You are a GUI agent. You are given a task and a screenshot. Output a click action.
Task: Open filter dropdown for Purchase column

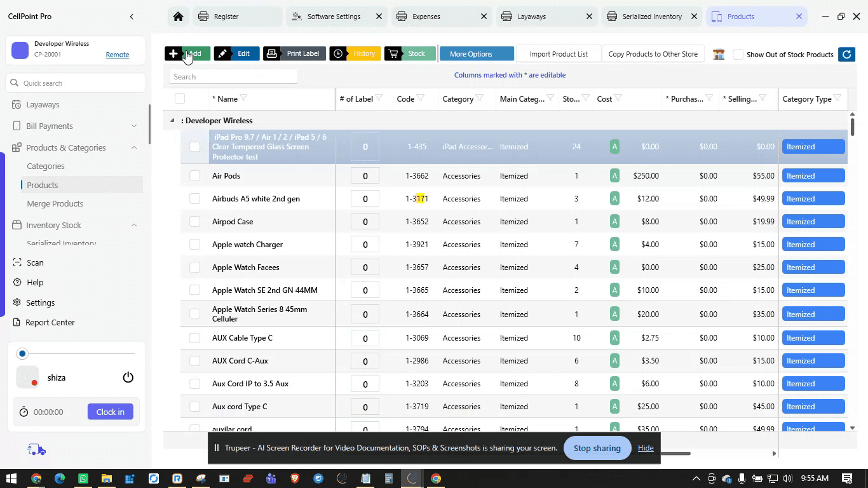709,98
